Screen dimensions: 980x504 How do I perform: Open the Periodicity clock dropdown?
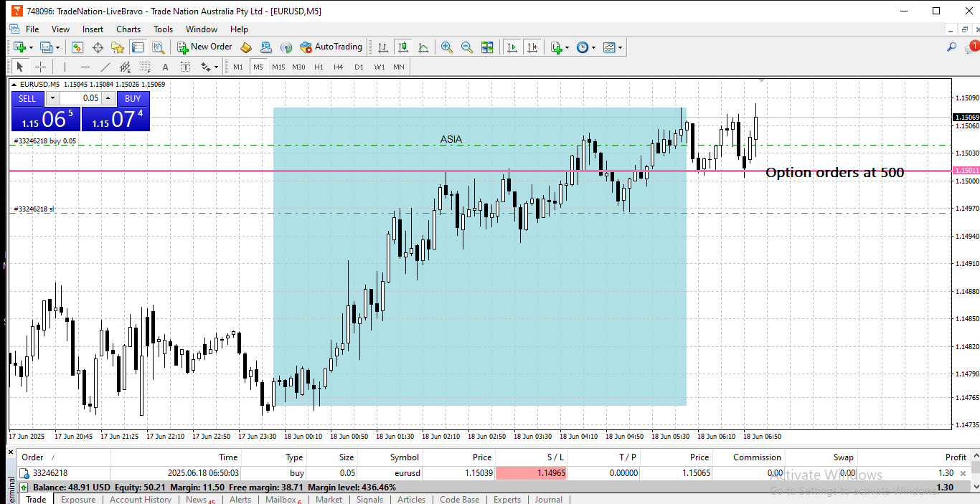[585, 47]
